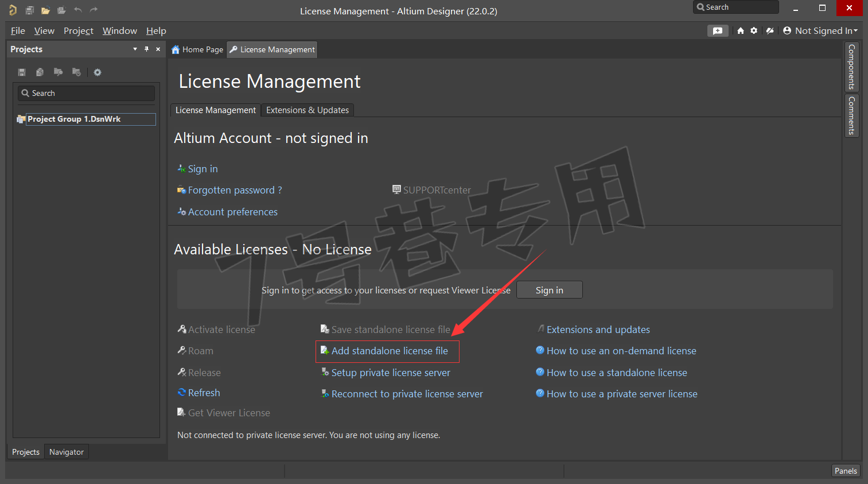Click the title bar Search field
Viewport: 868px width, 484px height.
(x=736, y=7)
